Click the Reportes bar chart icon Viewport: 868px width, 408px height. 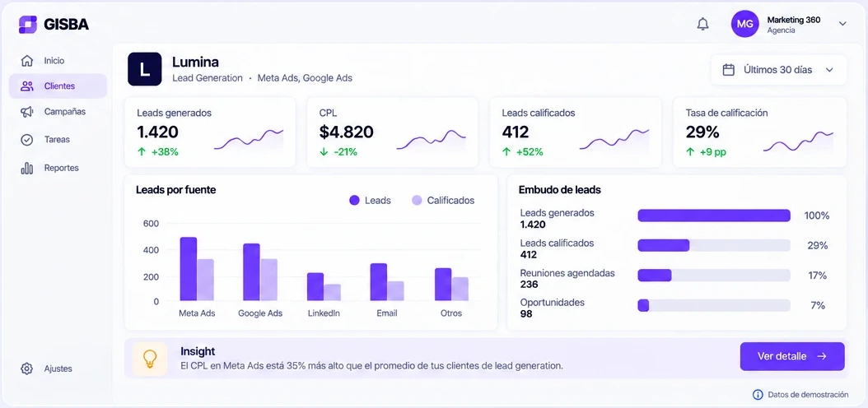(26, 168)
